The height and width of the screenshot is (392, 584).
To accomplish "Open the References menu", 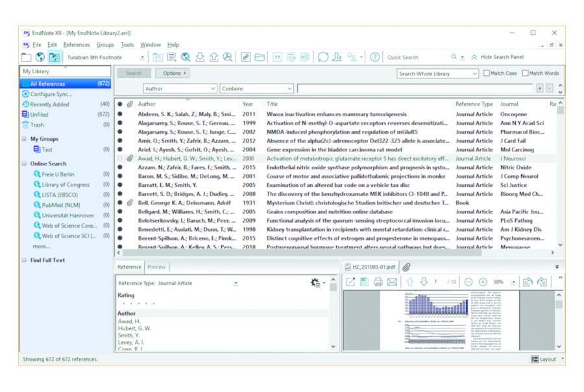I will (77, 45).
